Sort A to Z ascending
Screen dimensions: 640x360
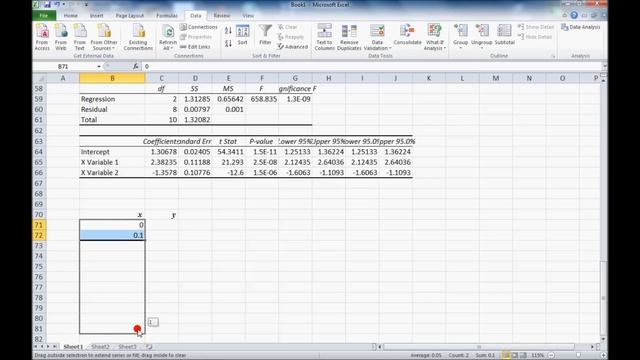(x=228, y=31)
